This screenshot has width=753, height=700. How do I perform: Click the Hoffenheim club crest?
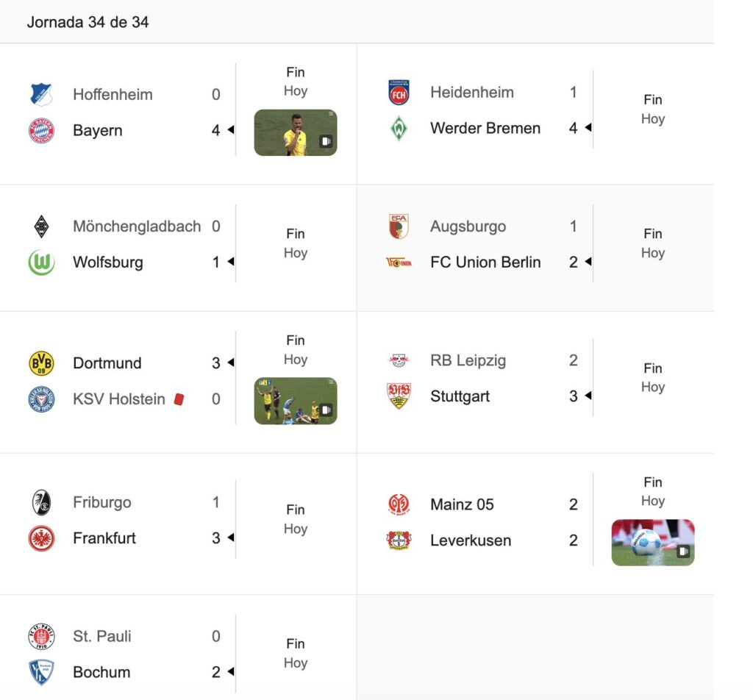coord(41,94)
